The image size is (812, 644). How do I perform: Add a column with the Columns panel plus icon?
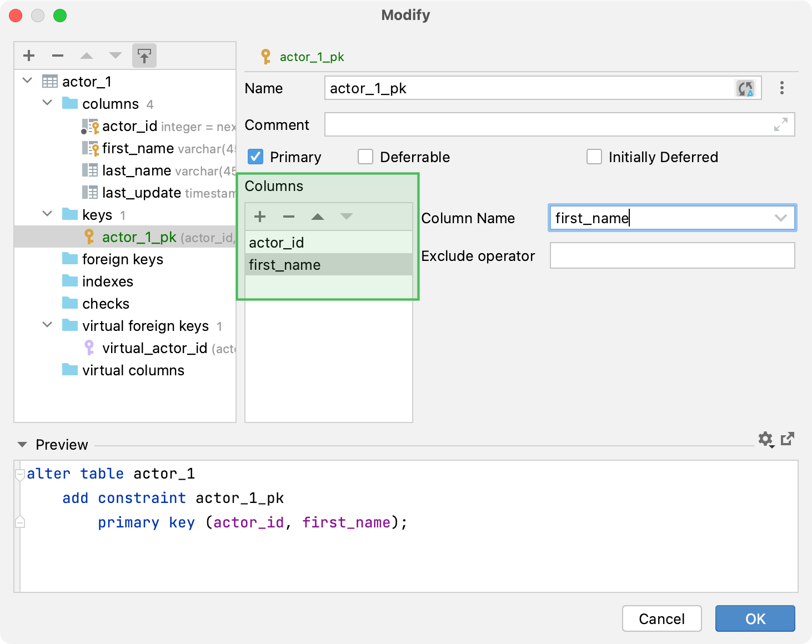click(x=259, y=216)
